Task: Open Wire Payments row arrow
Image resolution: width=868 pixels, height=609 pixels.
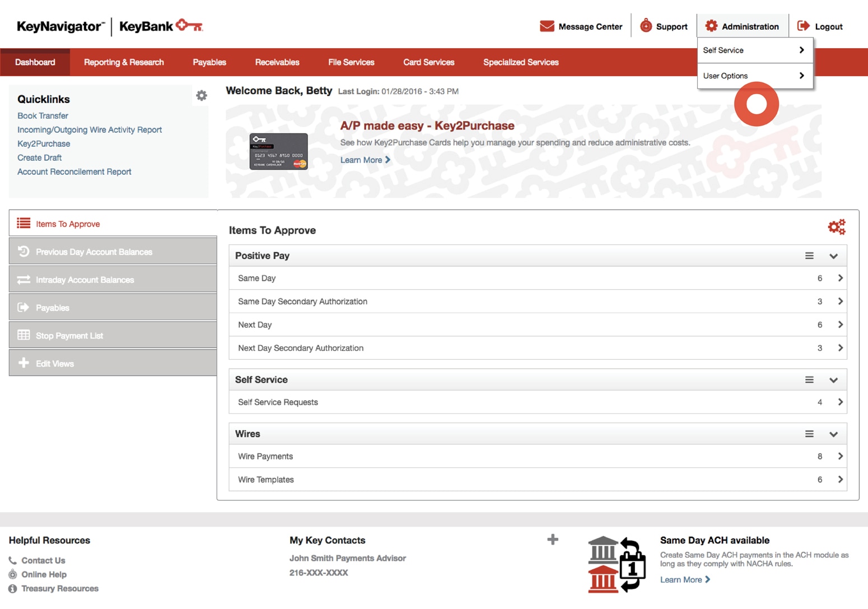Action: pyautogui.click(x=840, y=456)
